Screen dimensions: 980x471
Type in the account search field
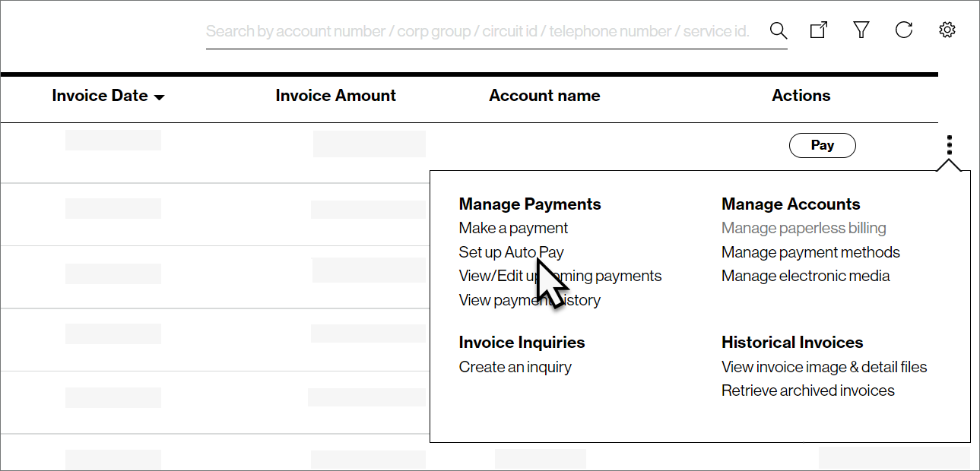477,31
